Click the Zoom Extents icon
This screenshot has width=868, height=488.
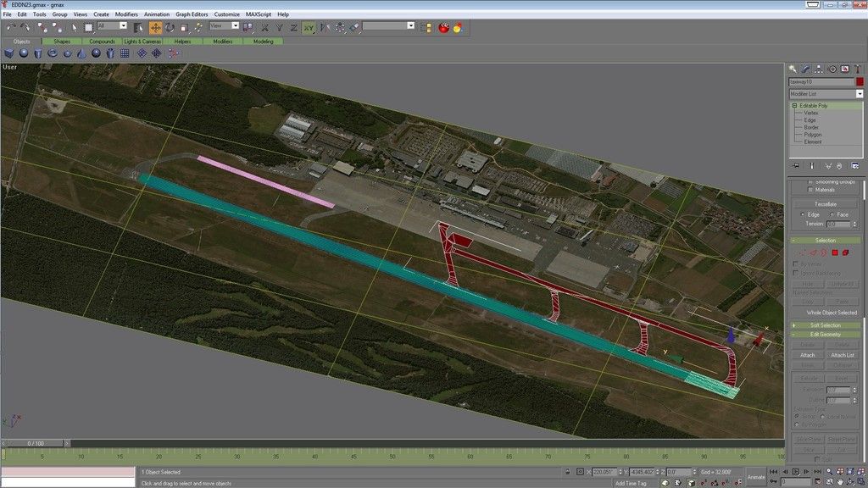pos(850,471)
